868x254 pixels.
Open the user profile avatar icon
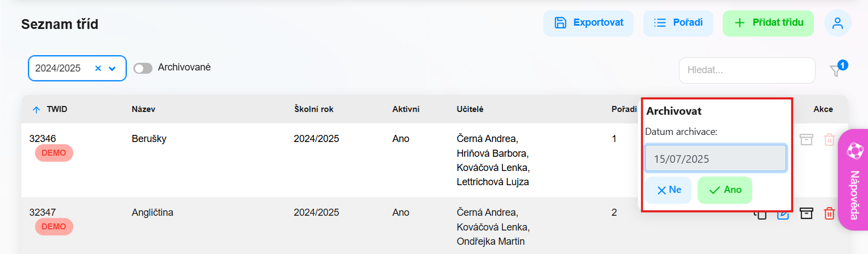(x=837, y=23)
